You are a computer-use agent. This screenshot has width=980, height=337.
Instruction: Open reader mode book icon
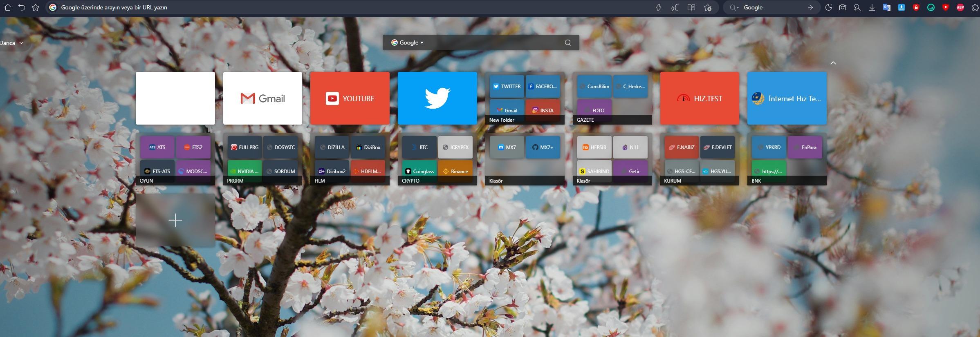[691, 7]
